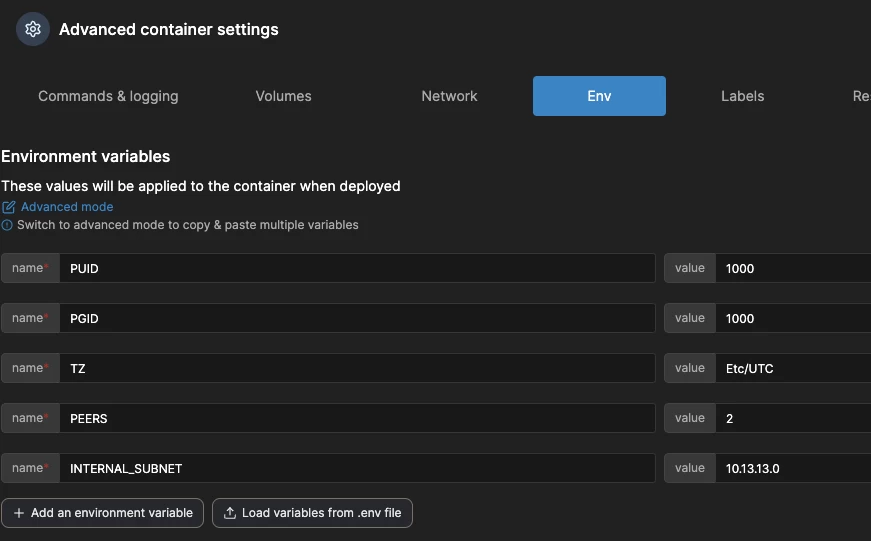Screen dimensions: 871x541
Task: Go to the Network tab
Action: coord(449,96)
